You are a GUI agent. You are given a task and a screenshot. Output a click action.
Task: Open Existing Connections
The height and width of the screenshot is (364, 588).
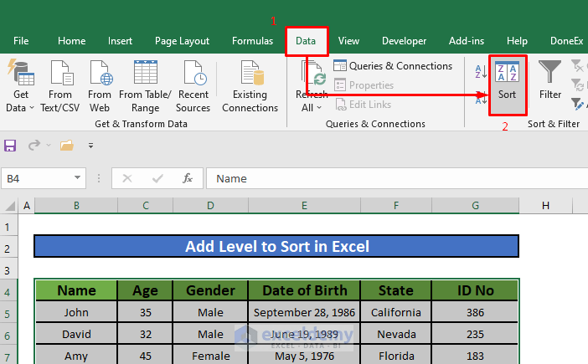point(250,86)
